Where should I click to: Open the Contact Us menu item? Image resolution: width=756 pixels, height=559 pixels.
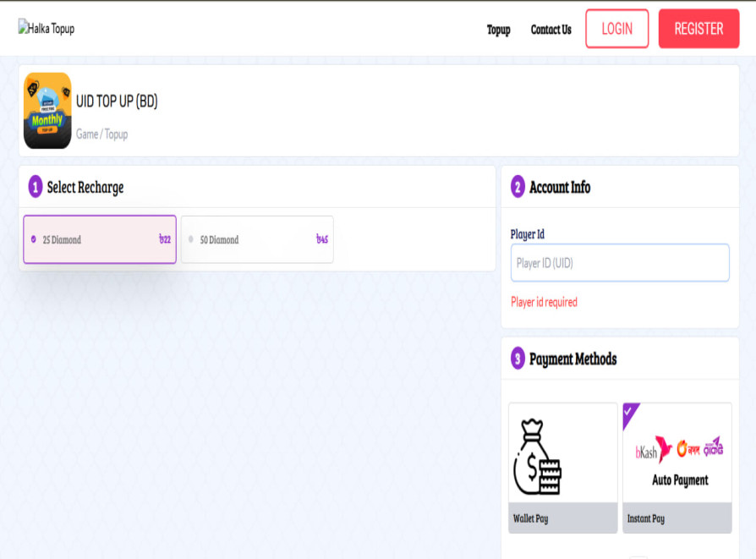551,30
